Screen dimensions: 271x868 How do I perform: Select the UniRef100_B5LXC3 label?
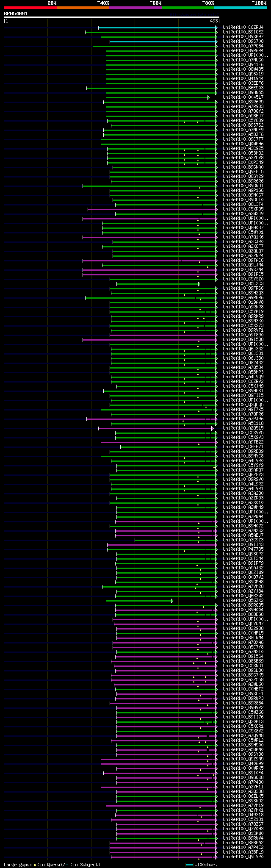[243, 284]
